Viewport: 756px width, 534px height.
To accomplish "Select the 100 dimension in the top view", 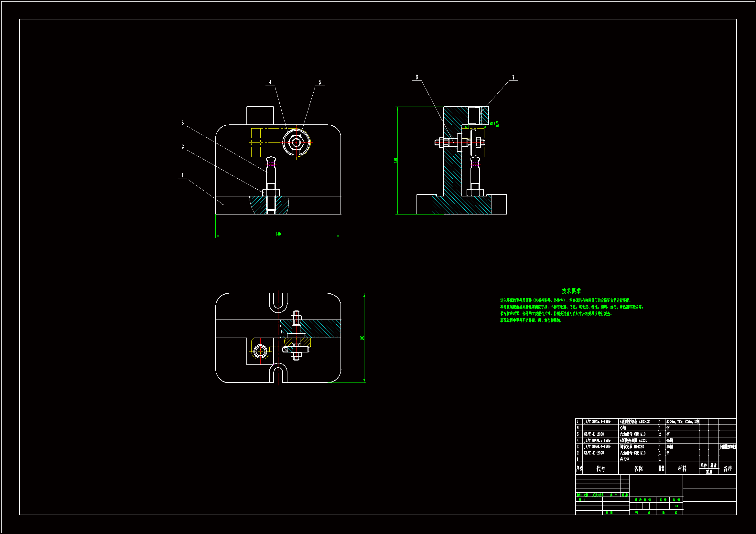I will pyautogui.click(x=362, y=338).
